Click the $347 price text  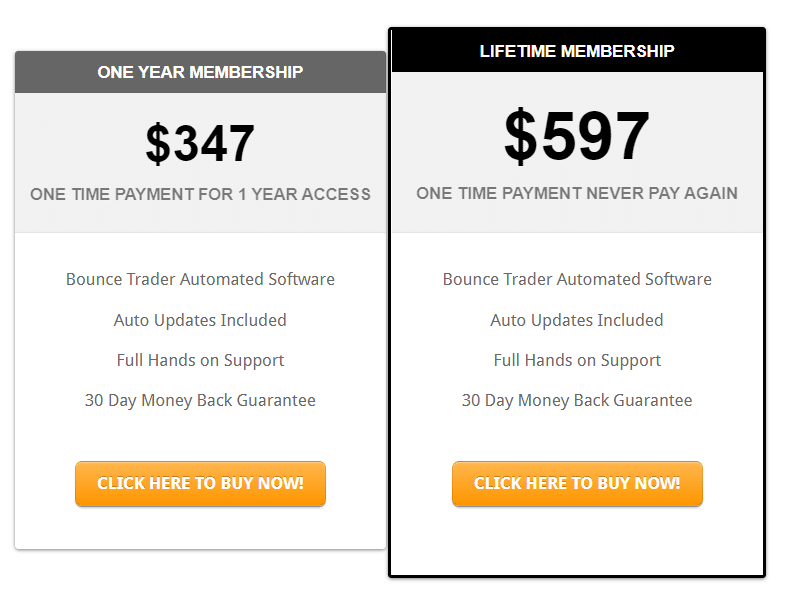click(x=200, y=144)
